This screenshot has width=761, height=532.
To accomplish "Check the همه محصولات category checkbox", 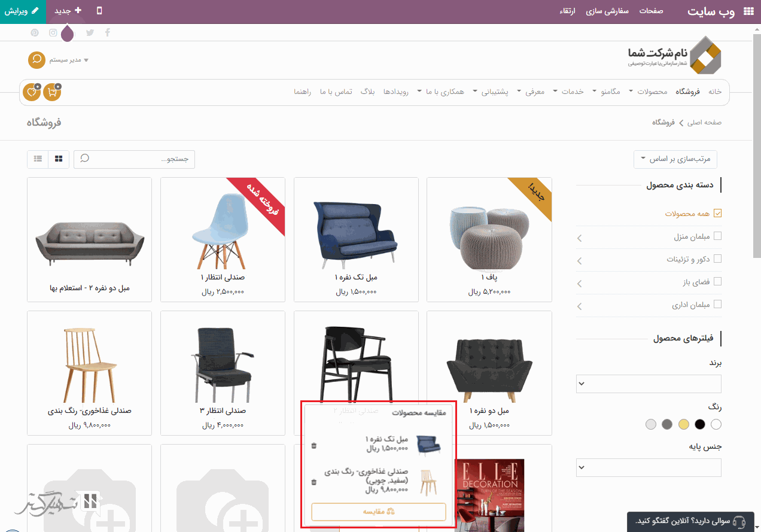I will [718, 213].
